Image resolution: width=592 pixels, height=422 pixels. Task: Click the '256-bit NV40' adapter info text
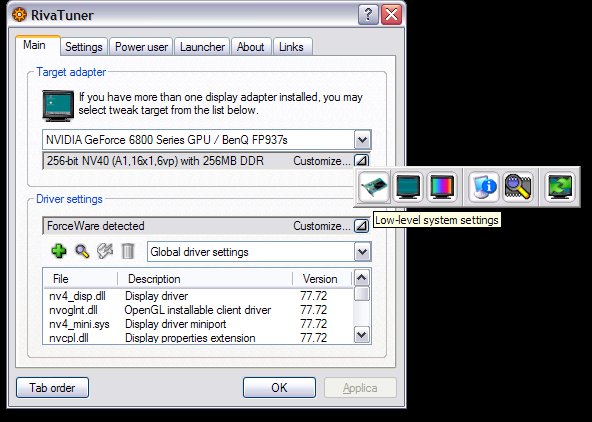pyautogui.click(x=155, y=161)
